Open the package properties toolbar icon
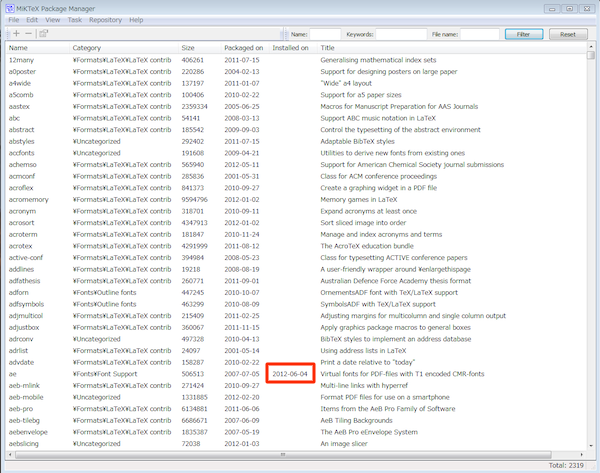Viewport: 600px width, 473px height. 44,34
